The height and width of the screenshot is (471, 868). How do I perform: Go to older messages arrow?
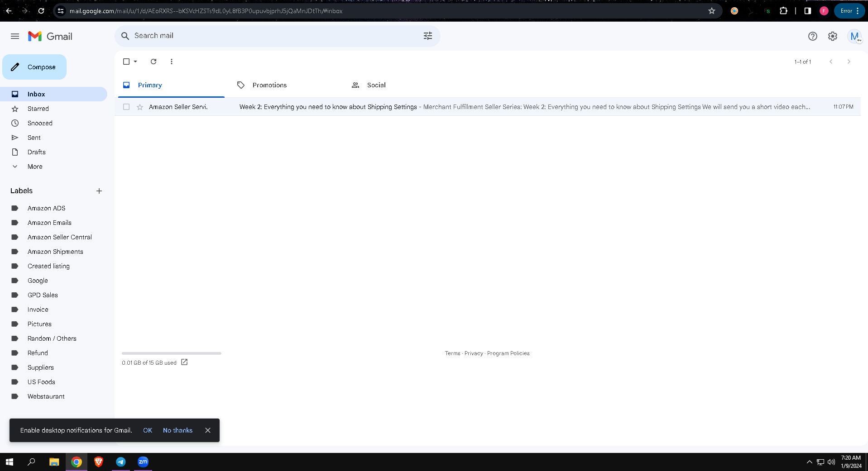pyautogui.click(x=849, y=62)
